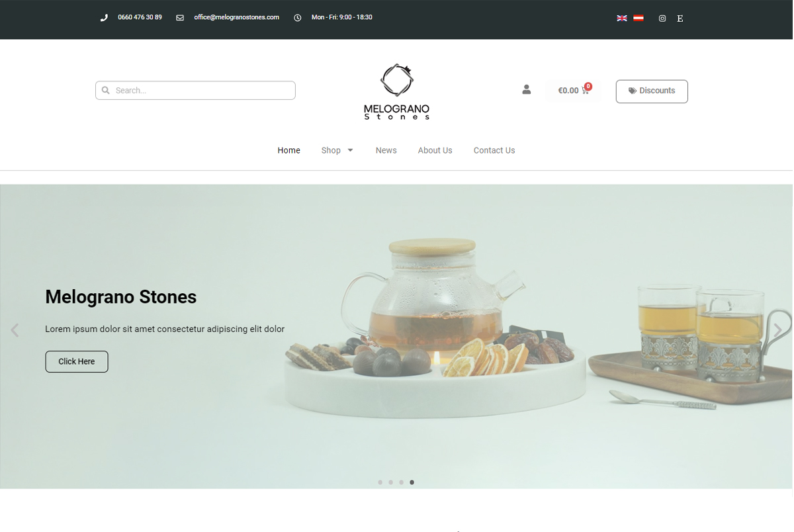Click the user account icon
Screen dimensions: 794x532
click(527, 89)
